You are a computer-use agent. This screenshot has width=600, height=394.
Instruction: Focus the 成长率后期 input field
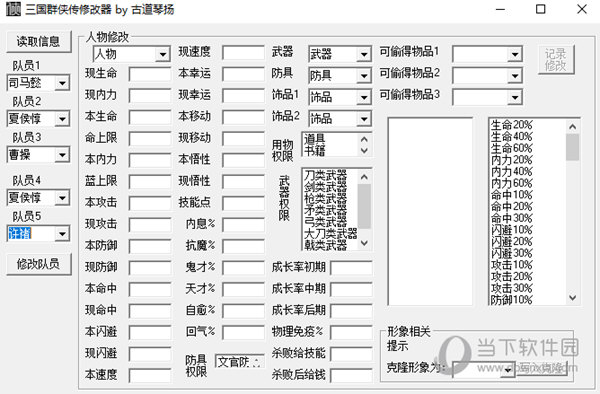coord(351,311)
